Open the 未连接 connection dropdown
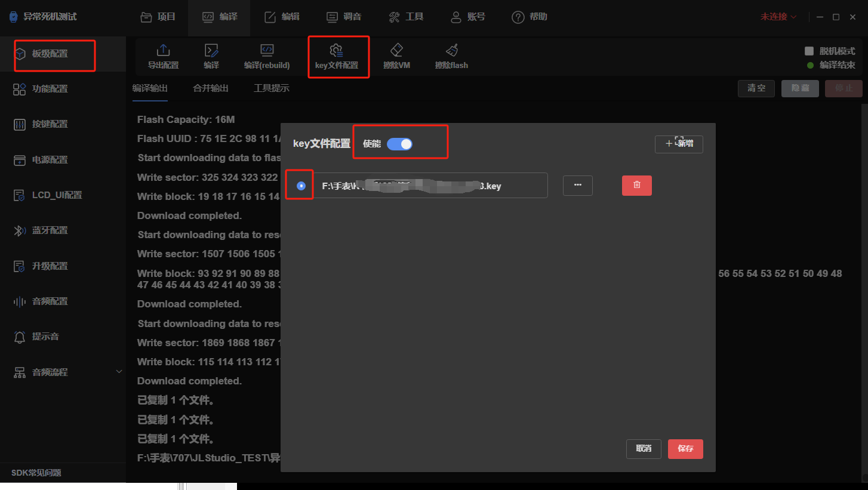868x490 pixels. coord(778,17)
